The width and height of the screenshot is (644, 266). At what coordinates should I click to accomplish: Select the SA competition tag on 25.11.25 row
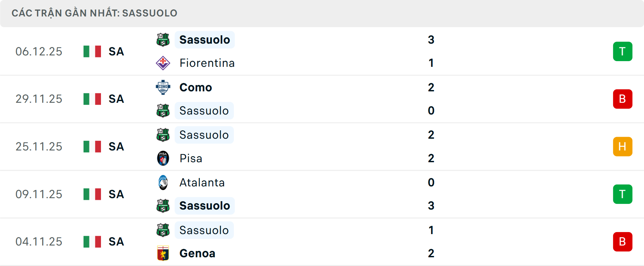coord(116,146)
